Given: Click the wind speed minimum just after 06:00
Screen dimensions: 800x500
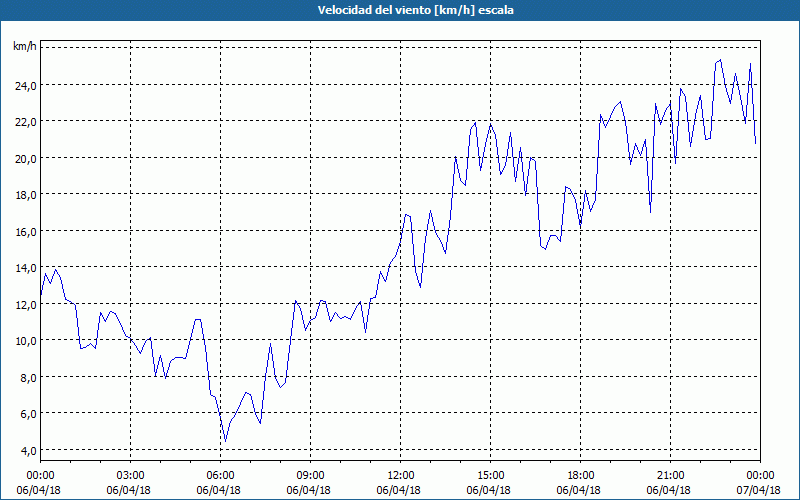Looking at the screenshot, I should pyautogui.click(x=226, y=441).
